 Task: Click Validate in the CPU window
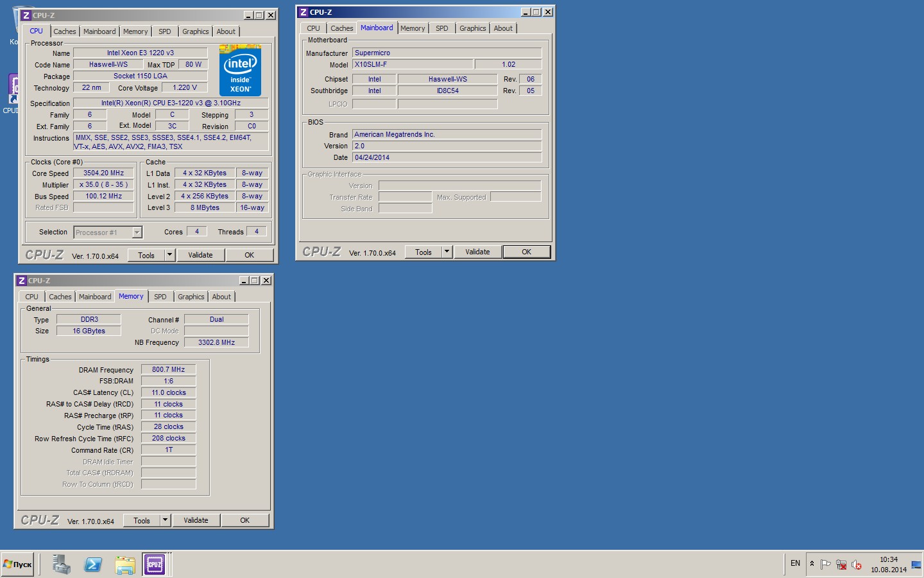pos(200,255)
